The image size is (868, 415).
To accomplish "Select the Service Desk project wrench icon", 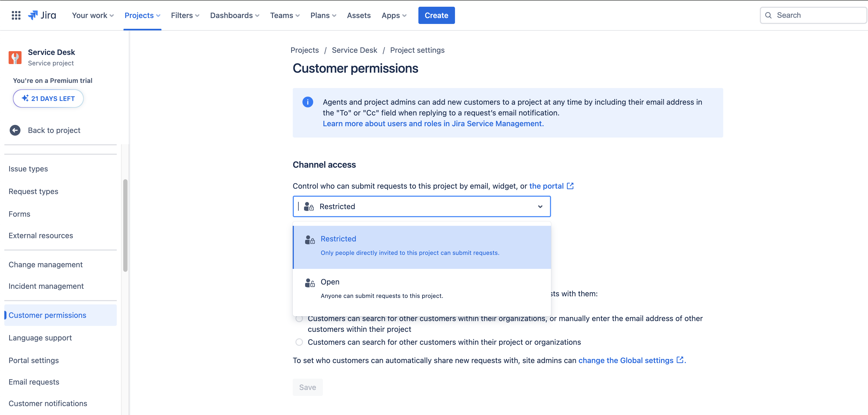I will coord(15,57).
